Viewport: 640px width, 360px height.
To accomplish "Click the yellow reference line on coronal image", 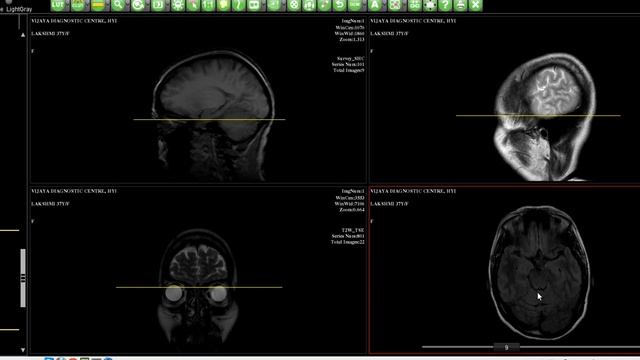I will [199, 287].
